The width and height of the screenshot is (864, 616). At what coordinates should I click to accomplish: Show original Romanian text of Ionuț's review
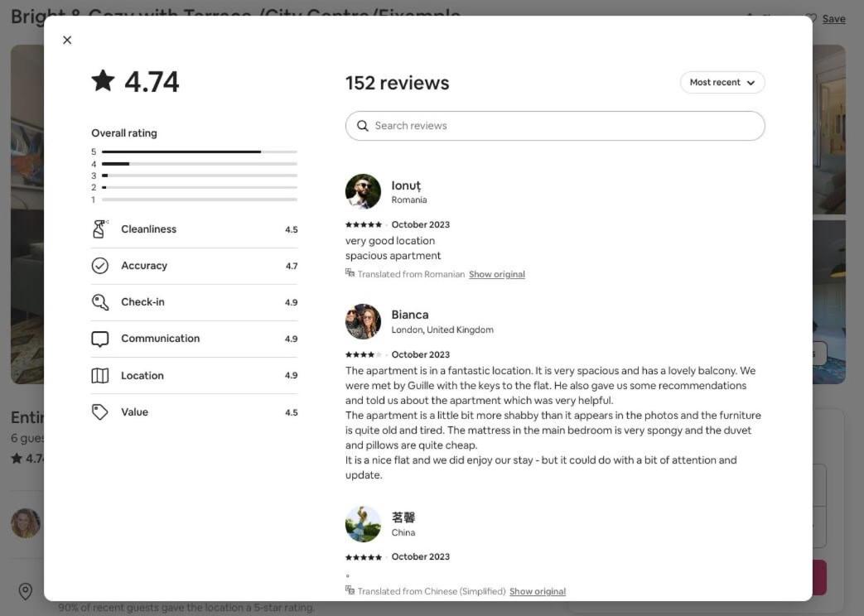click(x=496, y=274)
